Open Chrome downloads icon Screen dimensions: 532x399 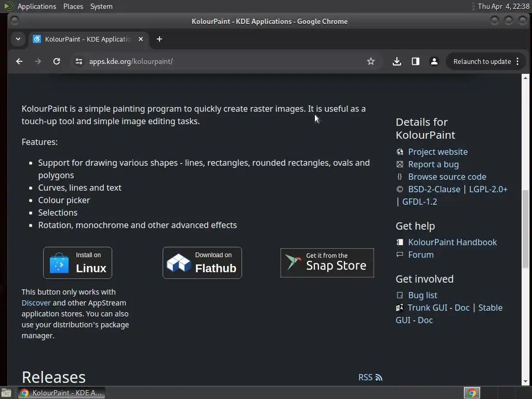pyautogui.click(x=396, y=61)
